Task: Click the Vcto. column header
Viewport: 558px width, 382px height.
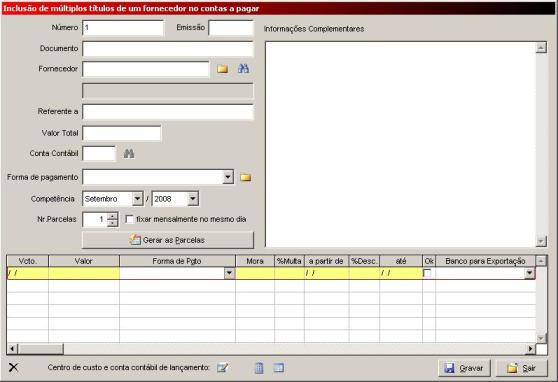Action: click(28, 261)
